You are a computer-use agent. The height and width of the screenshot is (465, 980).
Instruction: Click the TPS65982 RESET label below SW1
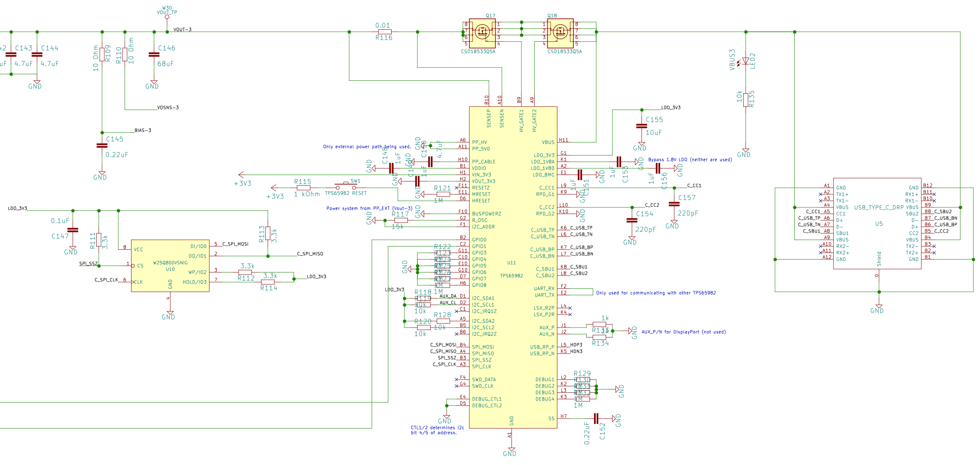click(346, 193)
